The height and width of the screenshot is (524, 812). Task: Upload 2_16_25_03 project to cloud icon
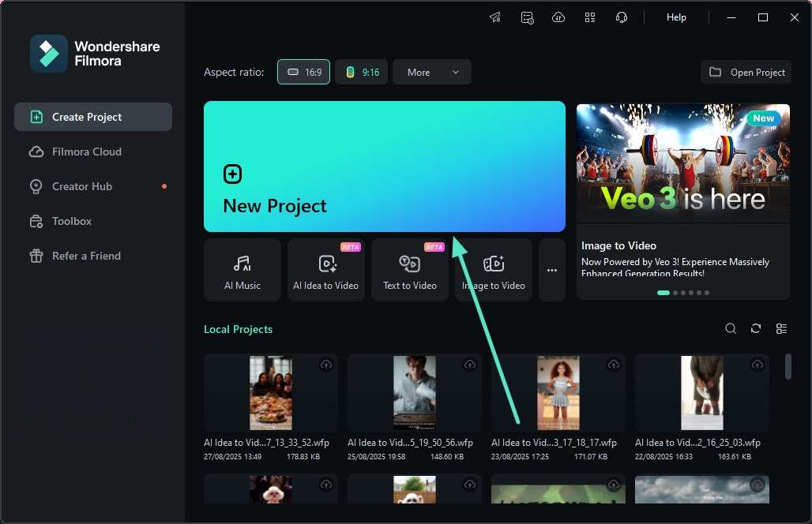tap(757, 365)
